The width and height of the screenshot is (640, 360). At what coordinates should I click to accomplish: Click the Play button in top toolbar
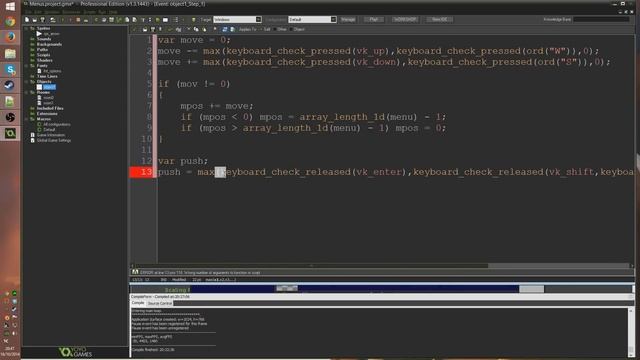pyautogui.click(x=373, y=20)
